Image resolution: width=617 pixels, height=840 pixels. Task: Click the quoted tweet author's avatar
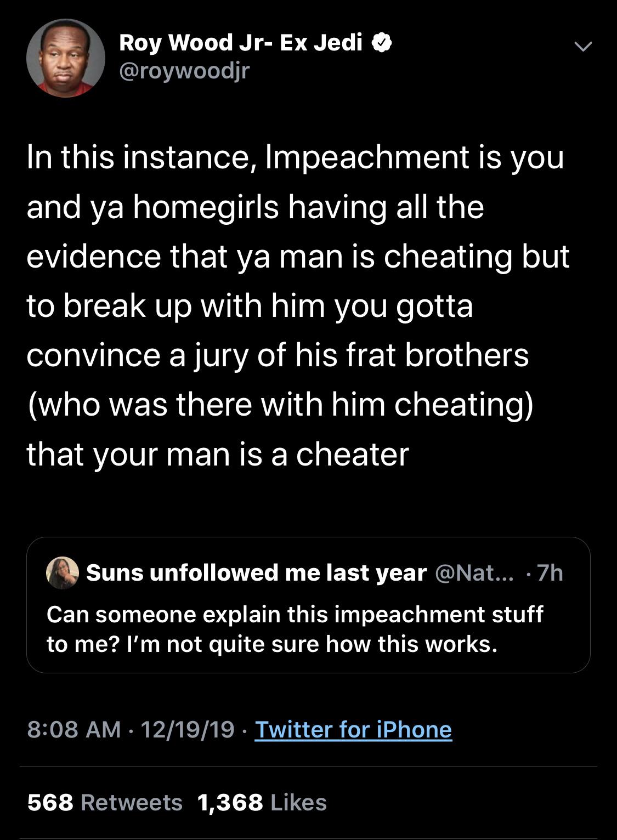[63, 573]
